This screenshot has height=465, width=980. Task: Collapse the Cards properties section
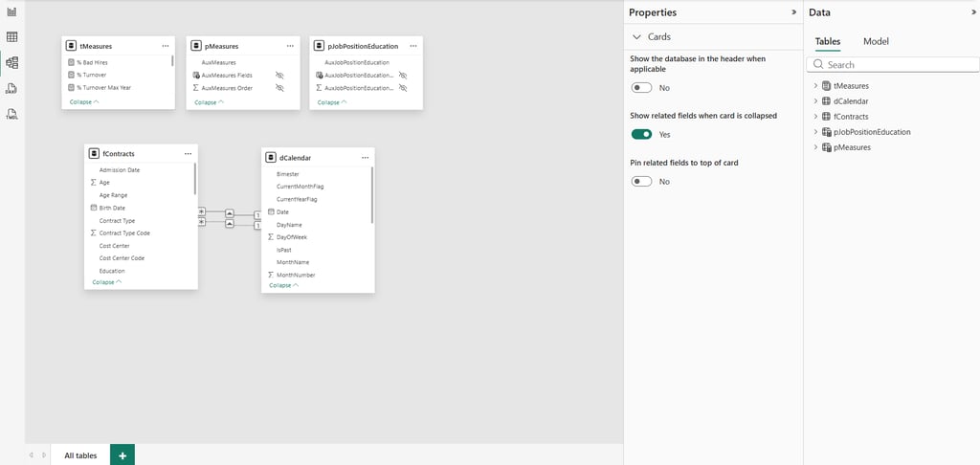click(636, 37)
